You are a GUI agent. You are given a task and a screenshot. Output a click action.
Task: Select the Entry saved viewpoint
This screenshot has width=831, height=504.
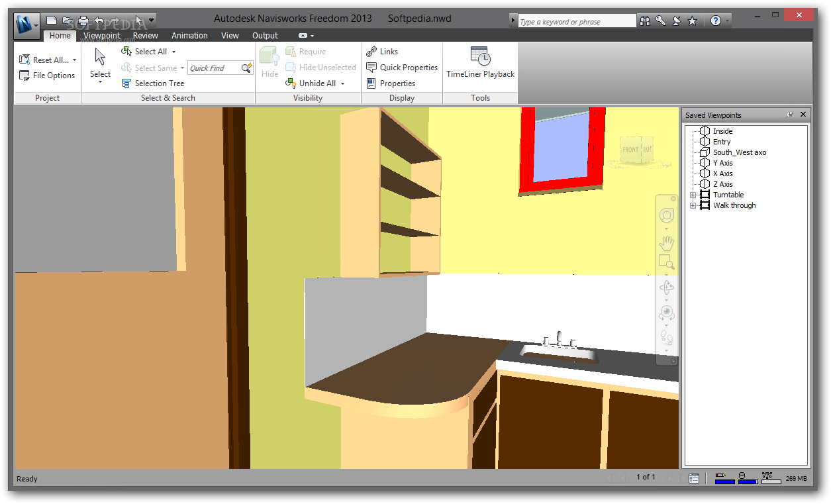point(715,142)
